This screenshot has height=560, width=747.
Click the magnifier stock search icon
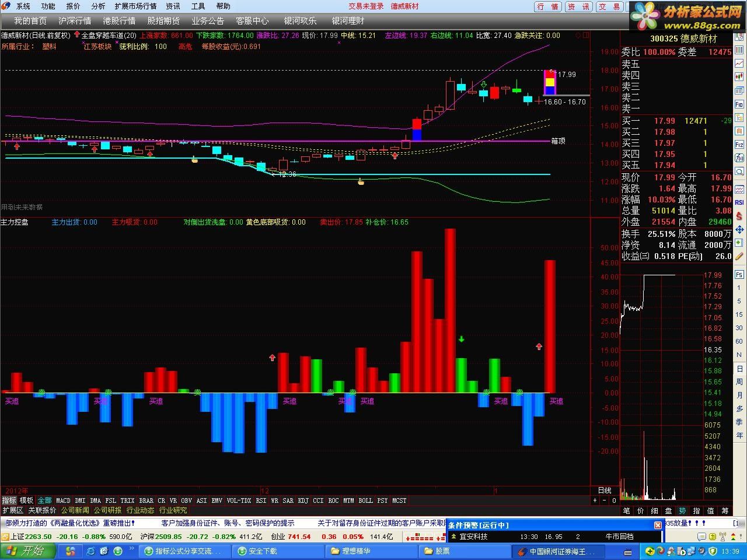(x=739, y=171)
